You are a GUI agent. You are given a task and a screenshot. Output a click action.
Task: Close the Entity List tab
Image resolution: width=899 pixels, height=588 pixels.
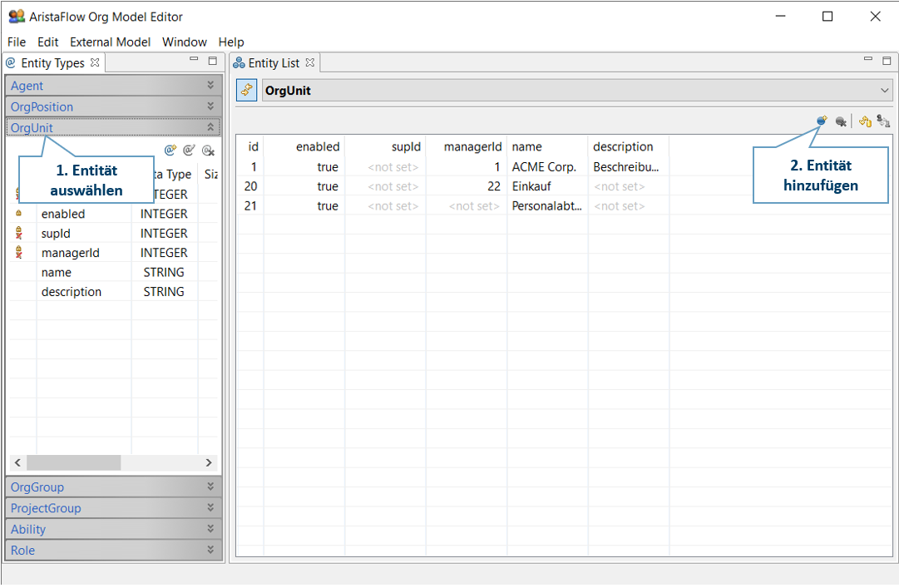pos(310,62)
